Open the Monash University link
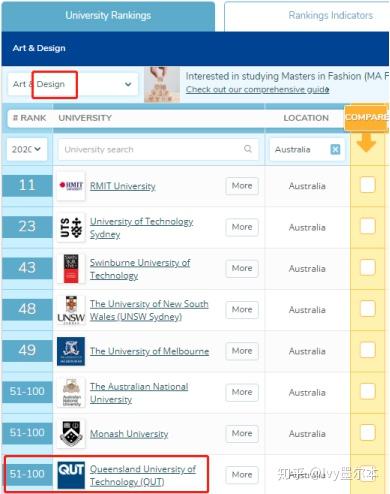Viewport: 390px width, 494px height. click(129, 434)
